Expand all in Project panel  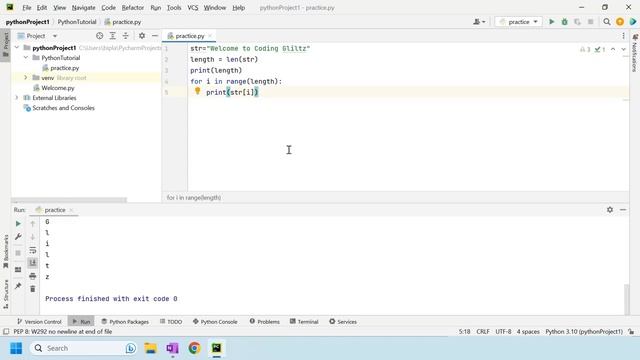click(x=113, y=36)
